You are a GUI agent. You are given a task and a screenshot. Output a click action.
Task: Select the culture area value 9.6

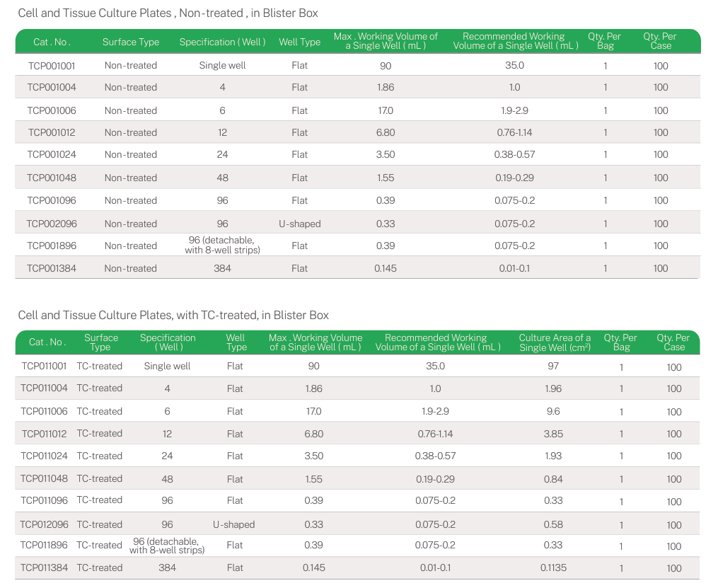click(553, 411)
